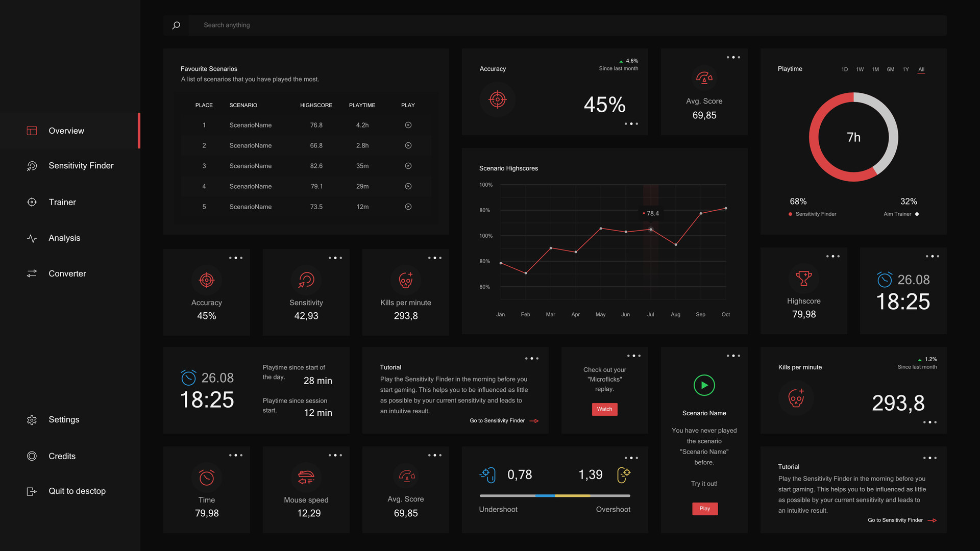
Task: Select the Analysis navigation icon
Action: 32,237
